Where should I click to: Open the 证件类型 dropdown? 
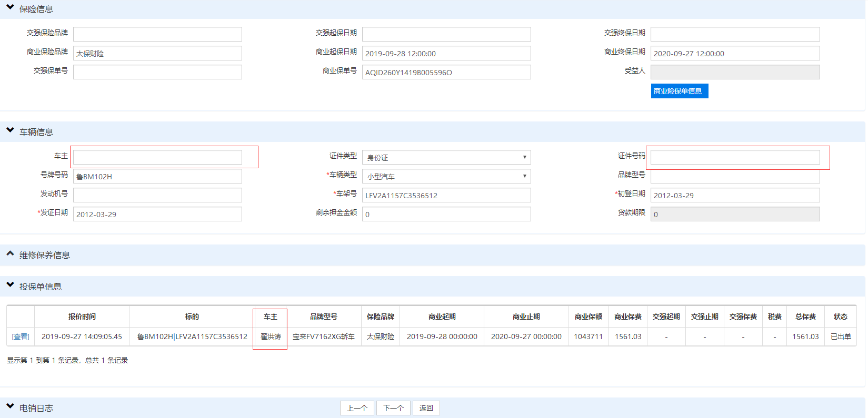446,157
